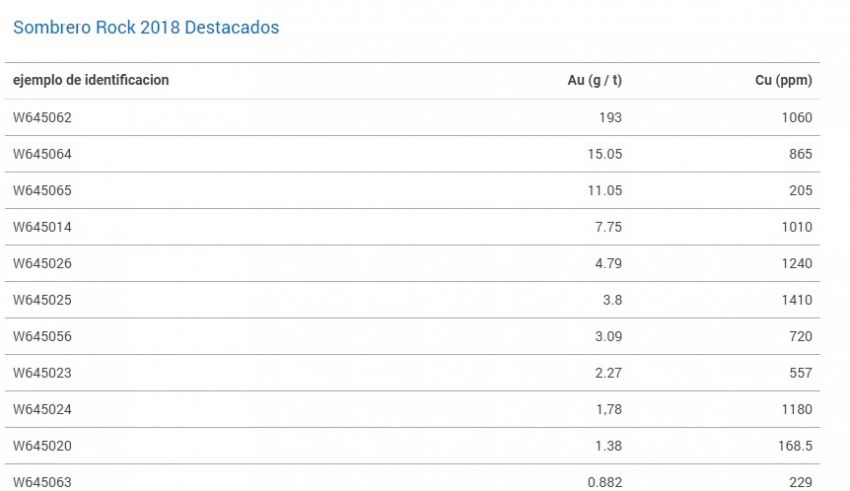This screenshot has height=491, width=850.
Task: Click the 1240 copper value cell
Action: 797,263
